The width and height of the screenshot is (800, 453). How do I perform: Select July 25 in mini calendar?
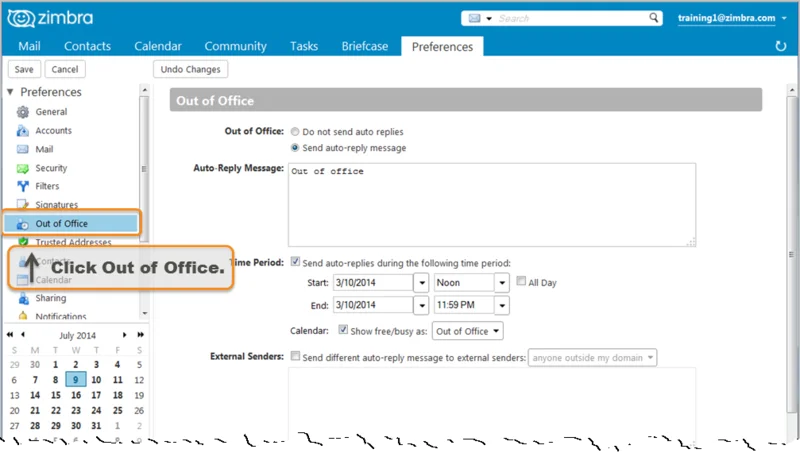[117, 410]
